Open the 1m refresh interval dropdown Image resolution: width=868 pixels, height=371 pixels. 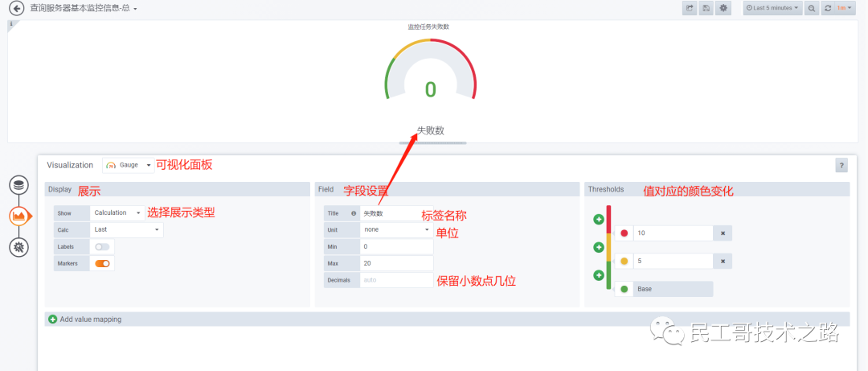tap(845, 8)
